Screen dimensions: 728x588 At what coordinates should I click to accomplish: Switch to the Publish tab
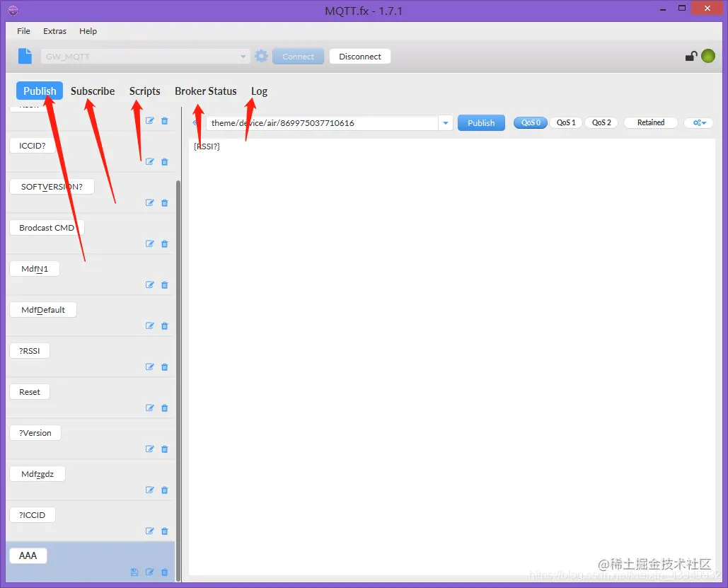click(x=40, y=91)
